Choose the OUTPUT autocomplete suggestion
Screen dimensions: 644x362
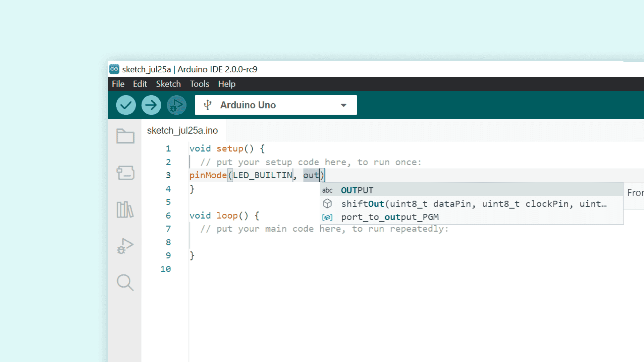[357, 190]
